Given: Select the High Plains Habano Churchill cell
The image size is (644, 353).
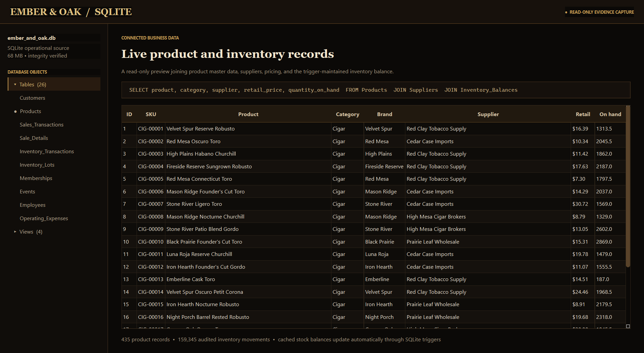Looking at the screenshot, I should [248, 154].
